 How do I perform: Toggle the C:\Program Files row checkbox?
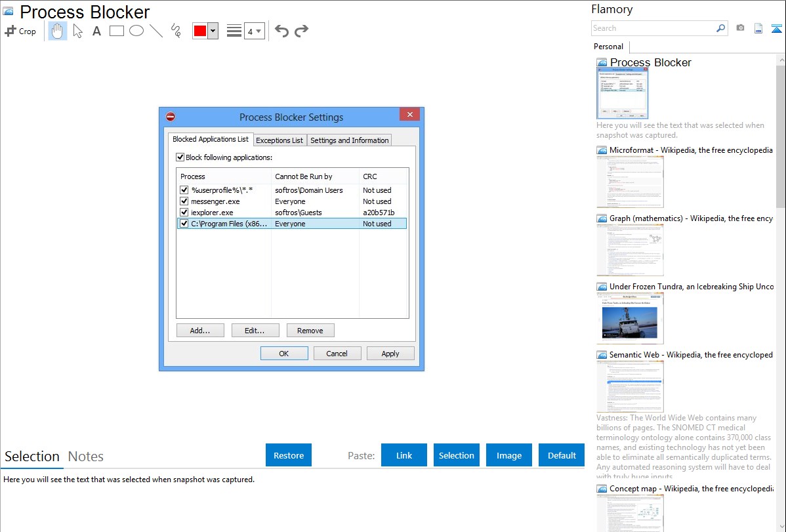click(x=184, y=224)
